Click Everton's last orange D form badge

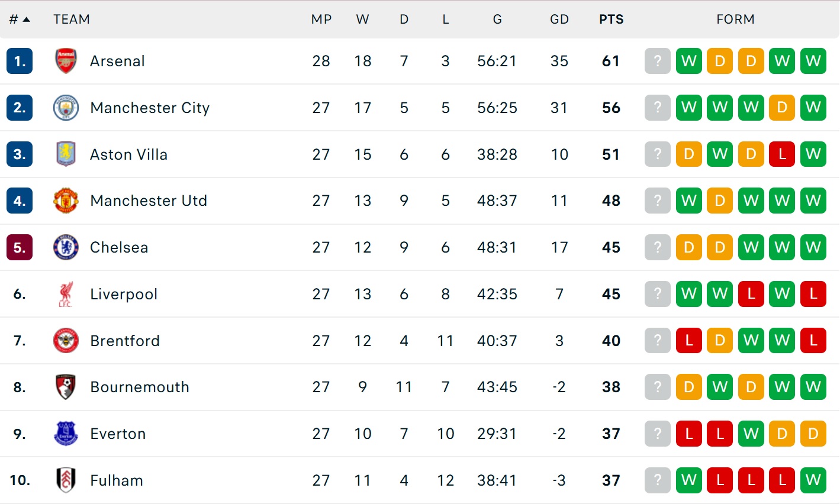[x=813, y=434]
